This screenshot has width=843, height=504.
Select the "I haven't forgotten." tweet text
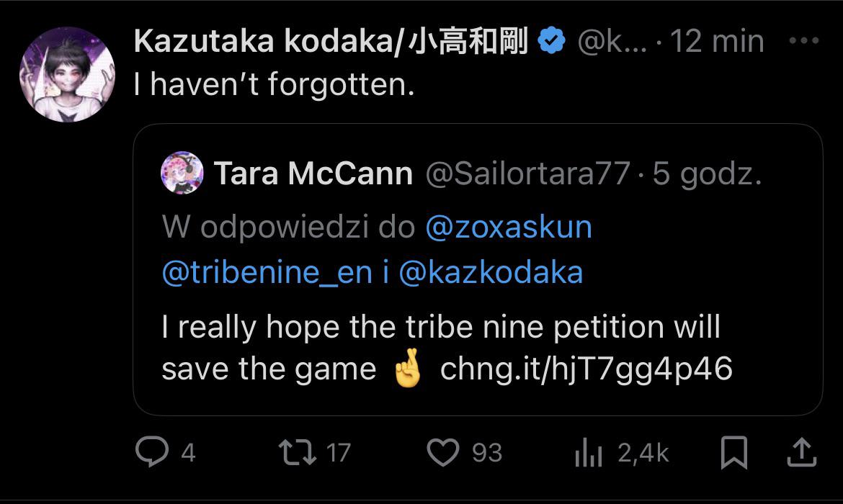[x=275, y=84]
